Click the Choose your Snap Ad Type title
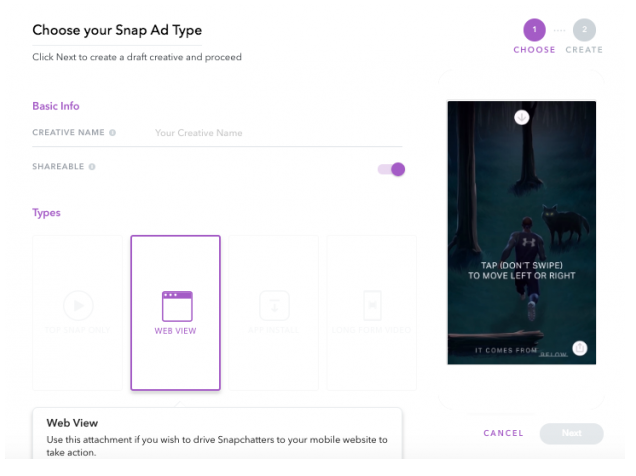 (117, 30)
